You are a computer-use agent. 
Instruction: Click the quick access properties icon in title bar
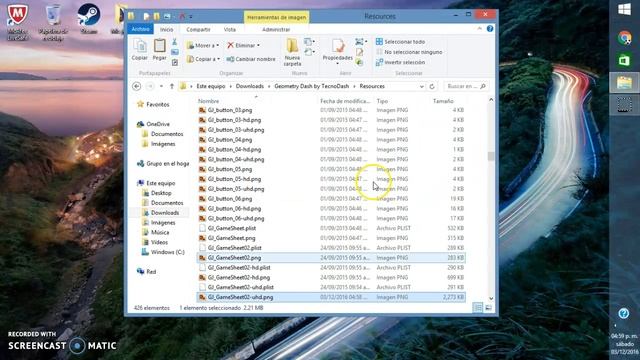coord(146,16)
